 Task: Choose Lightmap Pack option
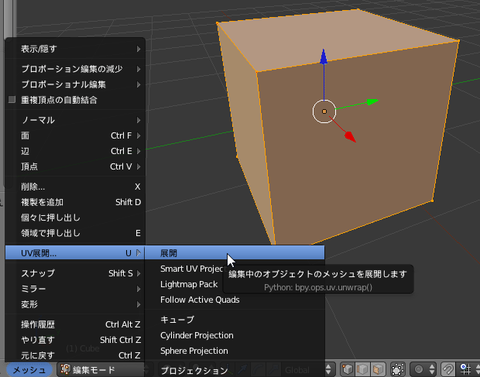click(x=189, y=284)
